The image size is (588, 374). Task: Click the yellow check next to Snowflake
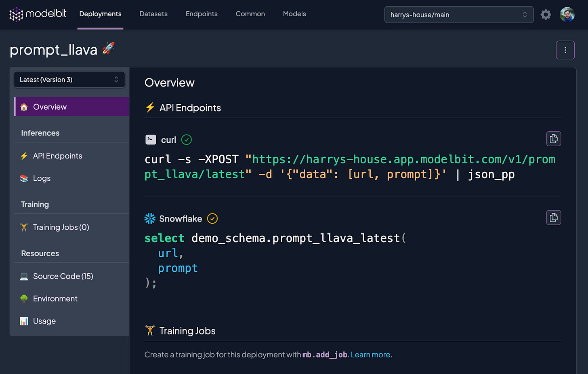[x=212, y=219]
